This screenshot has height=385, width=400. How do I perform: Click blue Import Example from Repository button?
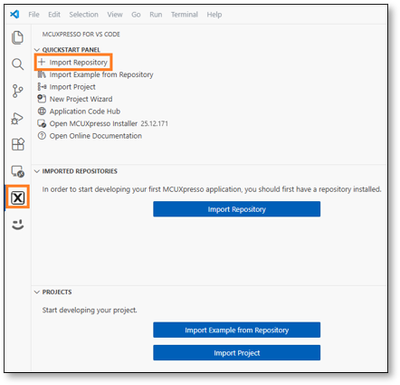coord(237,330)
